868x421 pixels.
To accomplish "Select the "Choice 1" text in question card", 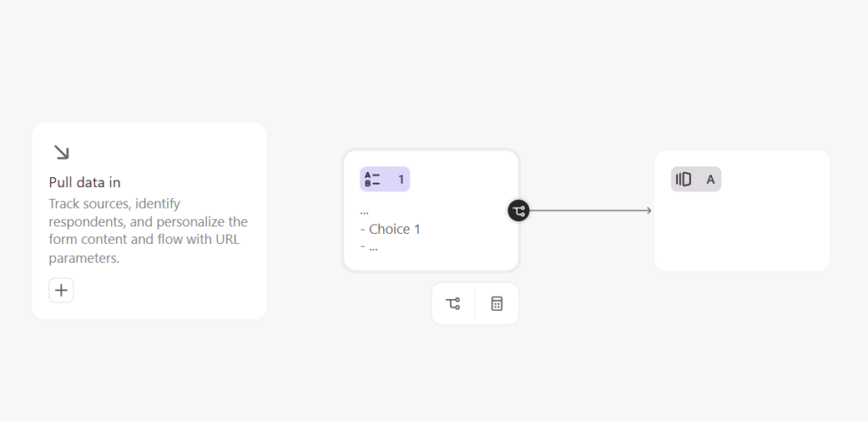I will click(394, 229).
